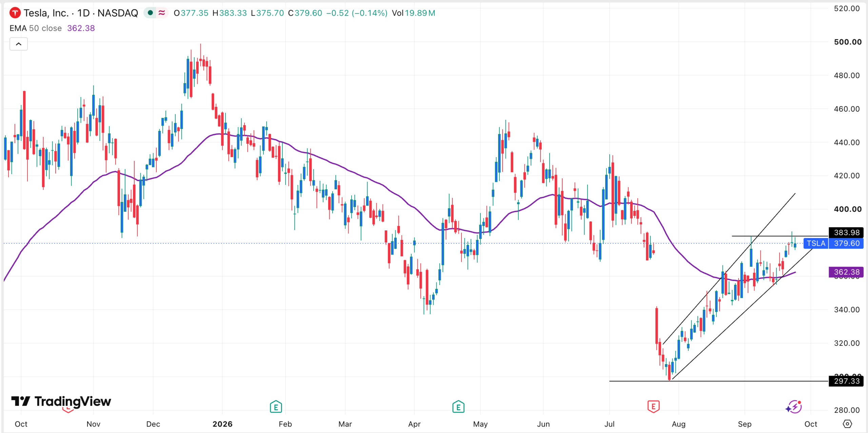Click 520.00 on the price axis
Screen dimensions: 868x433
(x=847, y=8)
